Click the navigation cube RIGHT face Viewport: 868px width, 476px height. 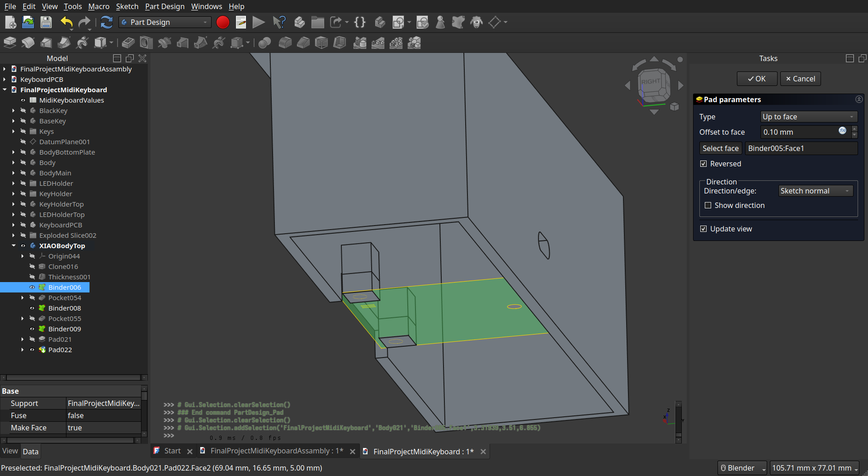pyautogui.click(x=651, y=83)
